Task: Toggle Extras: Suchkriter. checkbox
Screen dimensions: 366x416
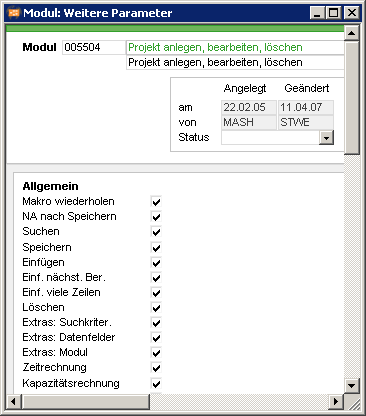Action: pos(156,323)
